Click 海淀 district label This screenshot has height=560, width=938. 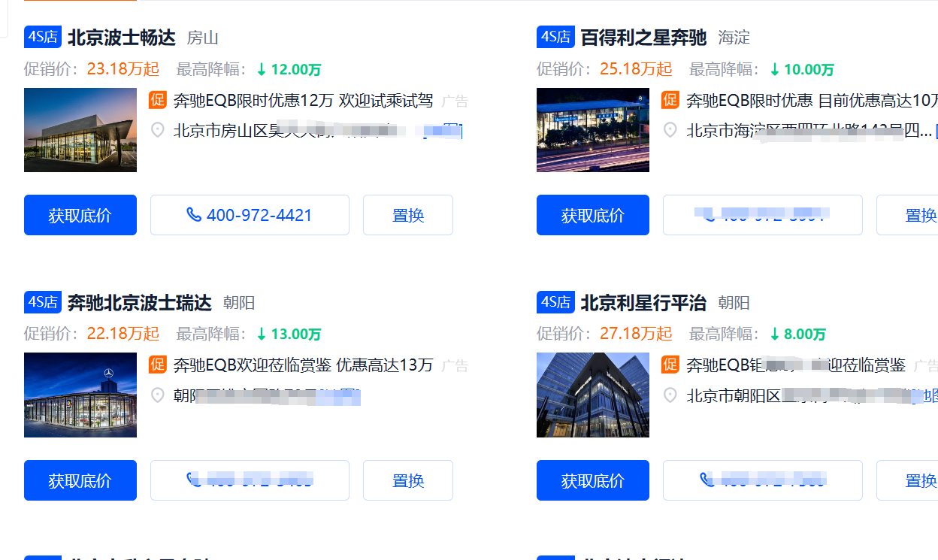click(x=734, y=38)
